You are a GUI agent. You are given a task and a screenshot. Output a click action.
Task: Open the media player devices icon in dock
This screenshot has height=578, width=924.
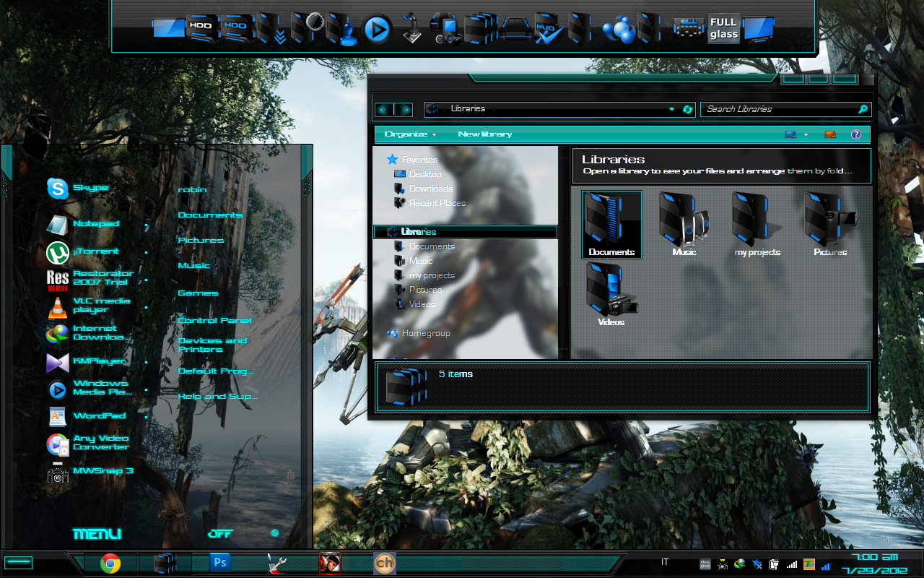click(x=445, y=30)
